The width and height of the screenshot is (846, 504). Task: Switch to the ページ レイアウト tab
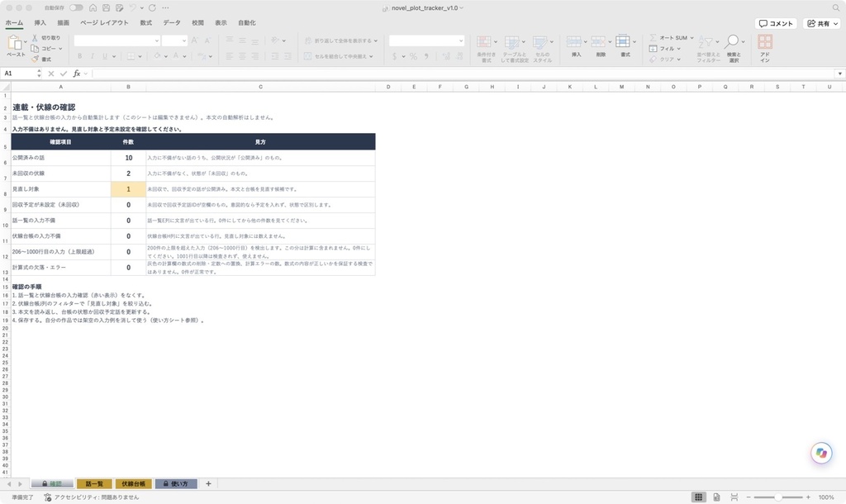104,22
